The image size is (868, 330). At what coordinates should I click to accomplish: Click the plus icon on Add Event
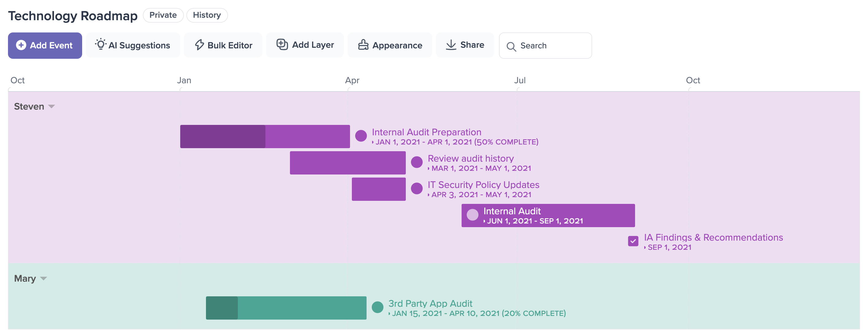click(21, 45)
